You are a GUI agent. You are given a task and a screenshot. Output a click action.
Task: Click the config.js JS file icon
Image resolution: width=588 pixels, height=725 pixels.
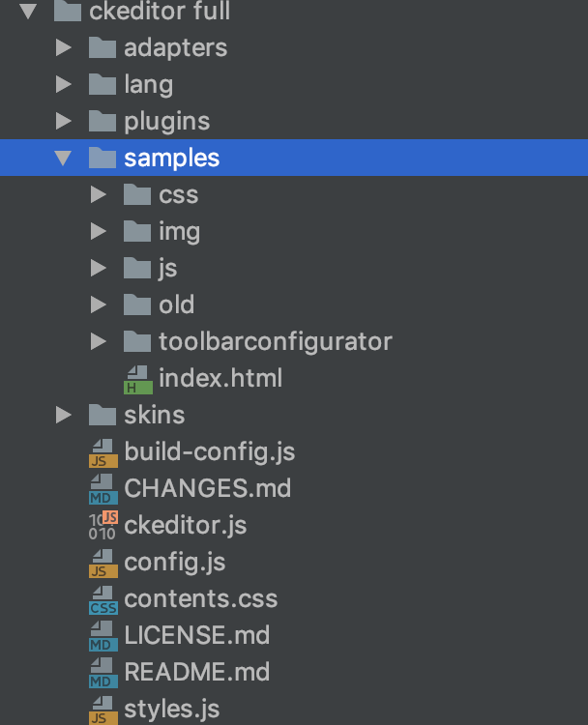[103, 562]
